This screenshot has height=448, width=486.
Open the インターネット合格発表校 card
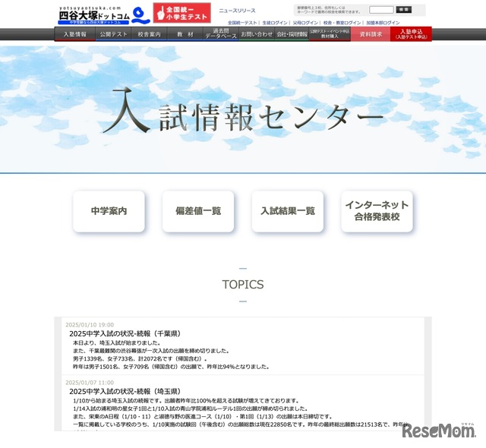tap(377, 211)
